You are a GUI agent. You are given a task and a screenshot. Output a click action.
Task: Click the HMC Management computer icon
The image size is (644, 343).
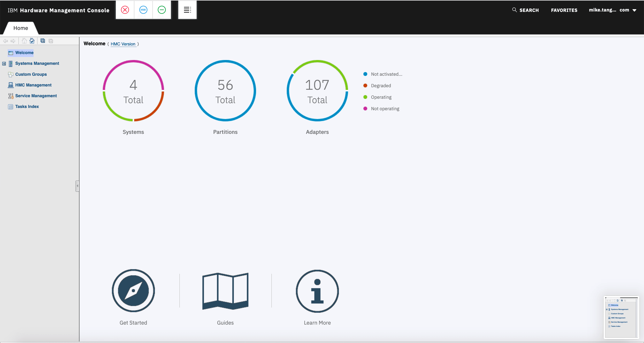(11, 85)
